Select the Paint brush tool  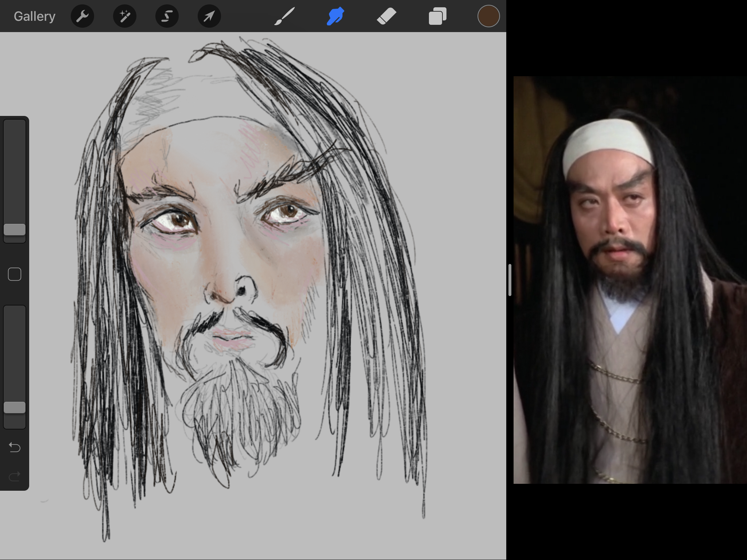(x=285, y=16)
